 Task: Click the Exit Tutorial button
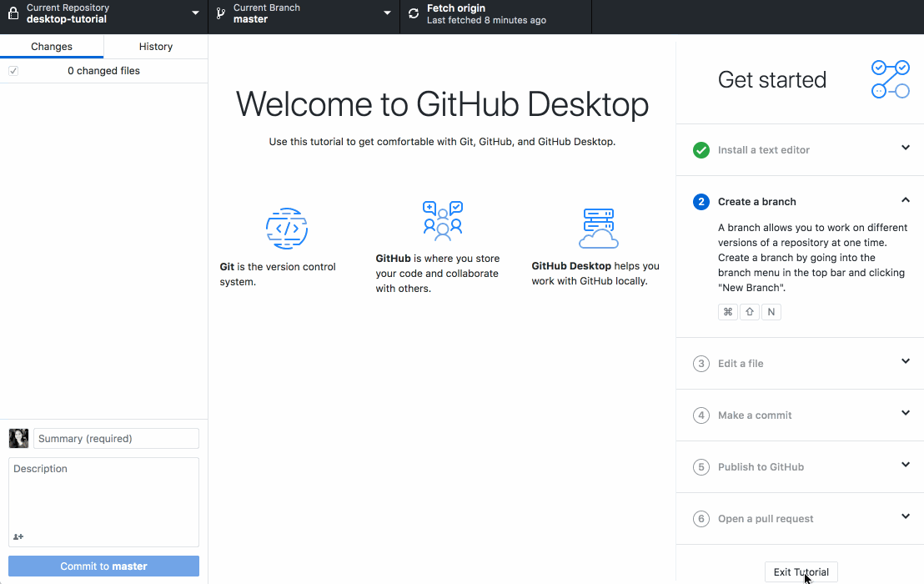click(801, 571)
